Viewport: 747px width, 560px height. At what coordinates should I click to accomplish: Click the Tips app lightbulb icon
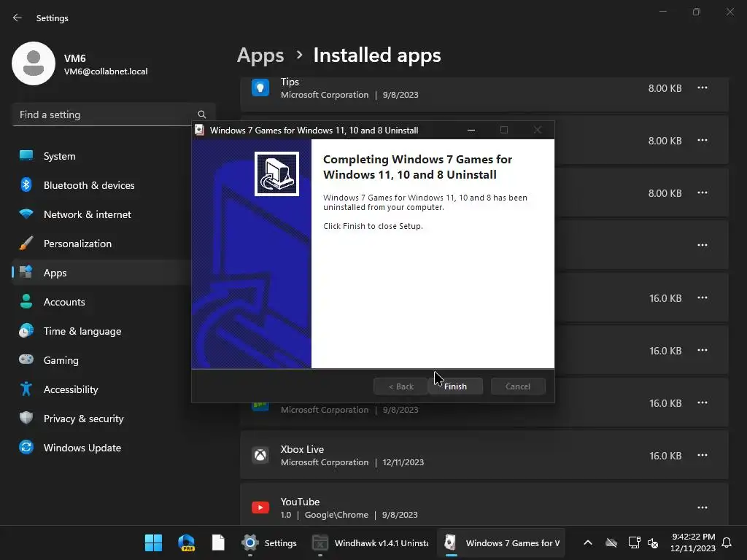(x=260, y=87)
